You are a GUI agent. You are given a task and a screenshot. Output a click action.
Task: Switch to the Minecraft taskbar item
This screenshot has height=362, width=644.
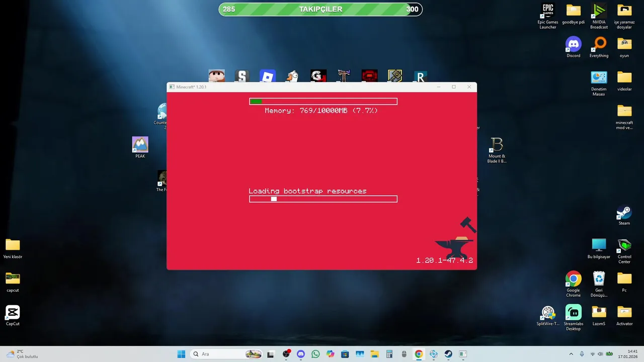(x=462, y=354)
